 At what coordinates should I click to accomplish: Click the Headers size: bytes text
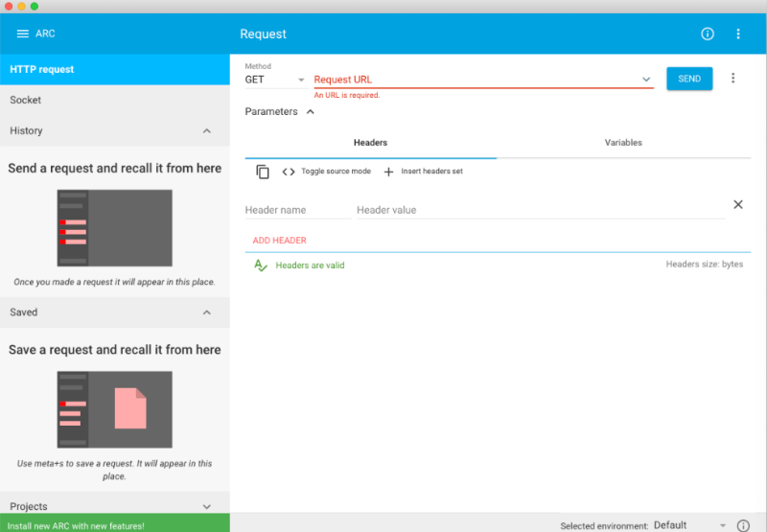[705, 265]
